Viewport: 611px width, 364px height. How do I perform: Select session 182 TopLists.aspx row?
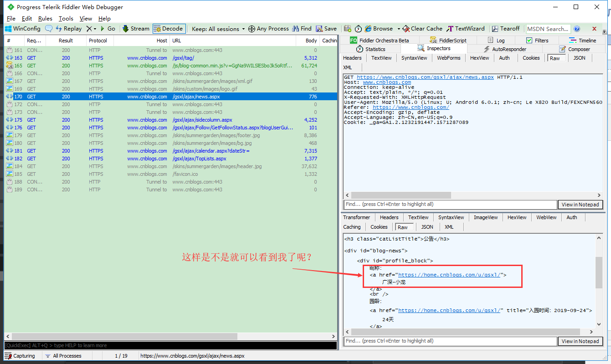click(x=171, y=159)
